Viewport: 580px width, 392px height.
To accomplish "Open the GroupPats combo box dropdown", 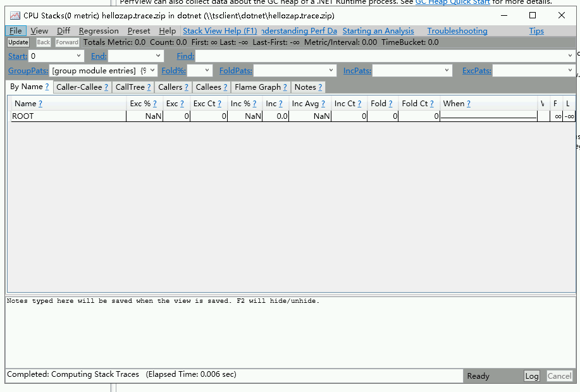I will [x=151, y=70].
